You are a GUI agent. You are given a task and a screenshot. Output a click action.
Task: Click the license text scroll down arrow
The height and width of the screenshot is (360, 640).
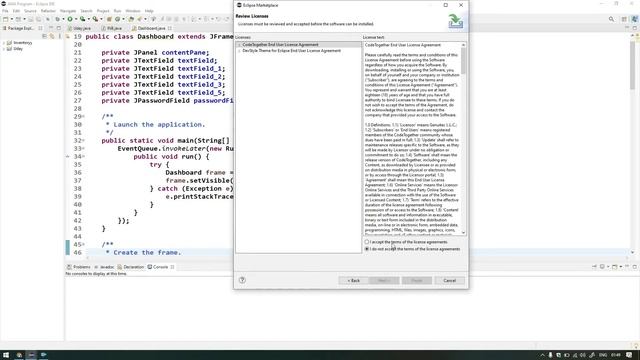pyautogui.click(x=463, y=232)
